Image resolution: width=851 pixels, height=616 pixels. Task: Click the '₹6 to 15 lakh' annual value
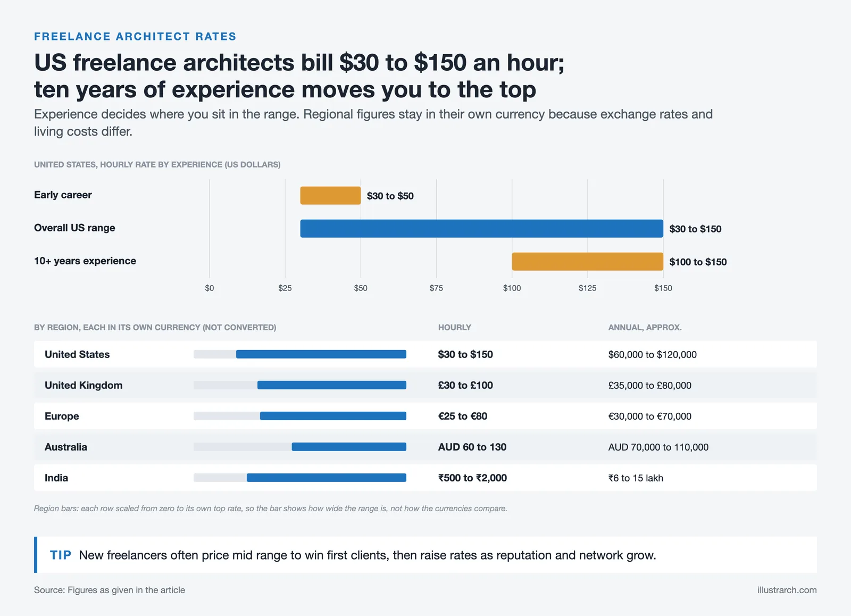pos(636,478)
